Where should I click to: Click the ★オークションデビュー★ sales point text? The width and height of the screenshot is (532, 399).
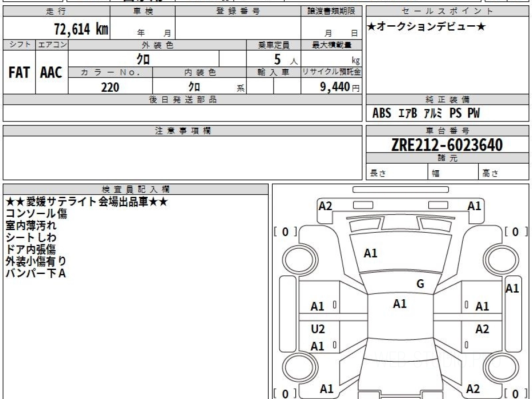tap(426, 27)
